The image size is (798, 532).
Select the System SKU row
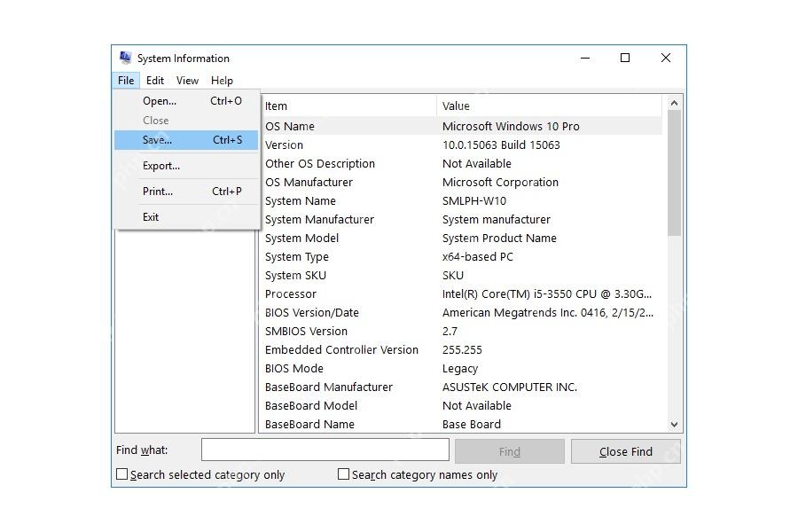pos(461,276)
